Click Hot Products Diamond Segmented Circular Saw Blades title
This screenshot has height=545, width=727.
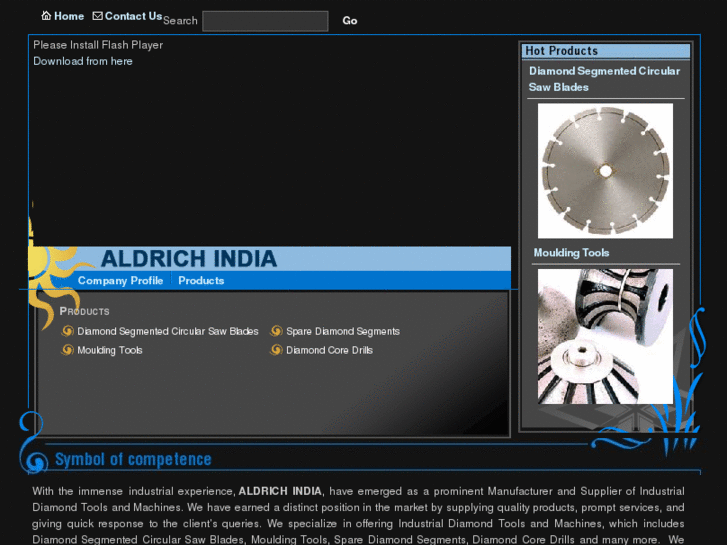coord(604,79)
